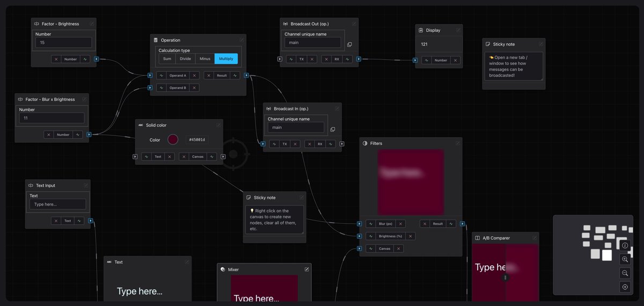The height and width of the screenshot is (306, 644).
Task: Select the Sum calculation type
Action: pyautogui.click(x=167, y=59)
